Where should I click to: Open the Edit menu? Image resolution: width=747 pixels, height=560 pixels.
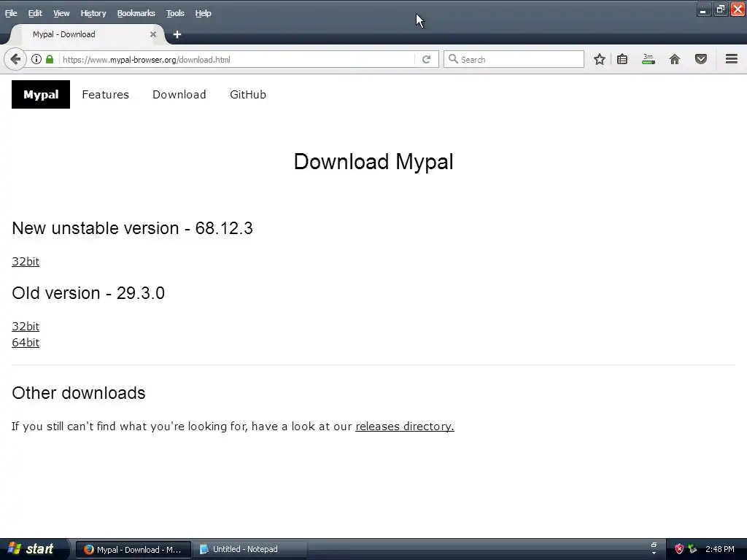(x=35, y=13)
